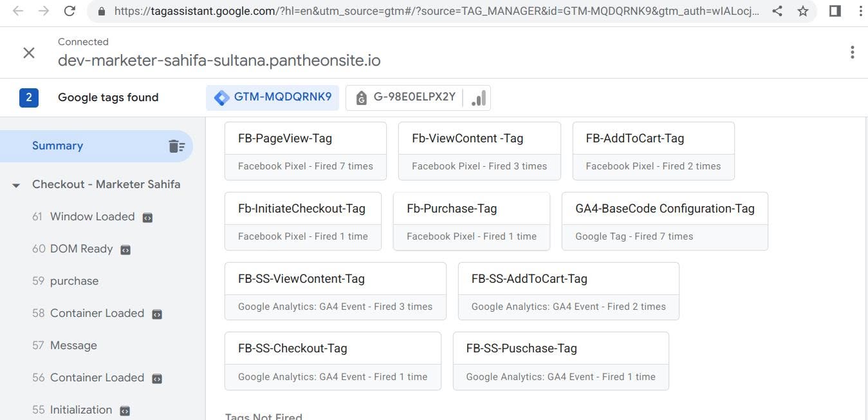Go back to the previous browser page
This screenshot has width=868, height=420.
[18, 11]
